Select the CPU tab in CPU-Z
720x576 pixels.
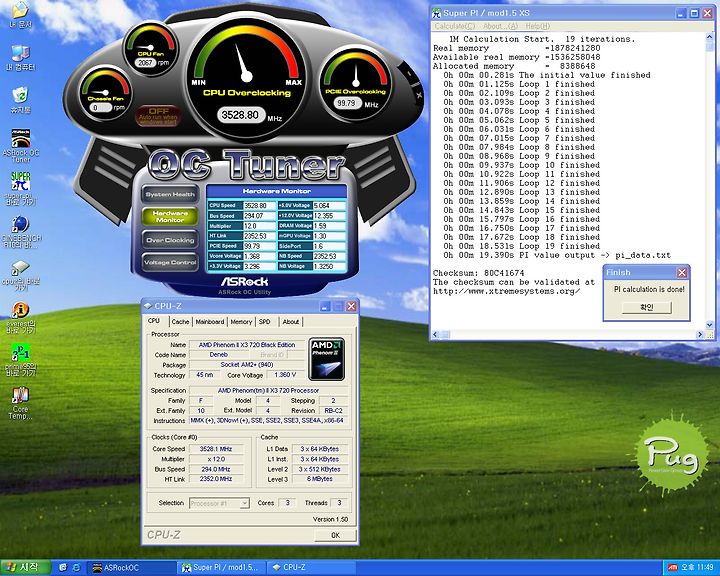coord(155,321)
